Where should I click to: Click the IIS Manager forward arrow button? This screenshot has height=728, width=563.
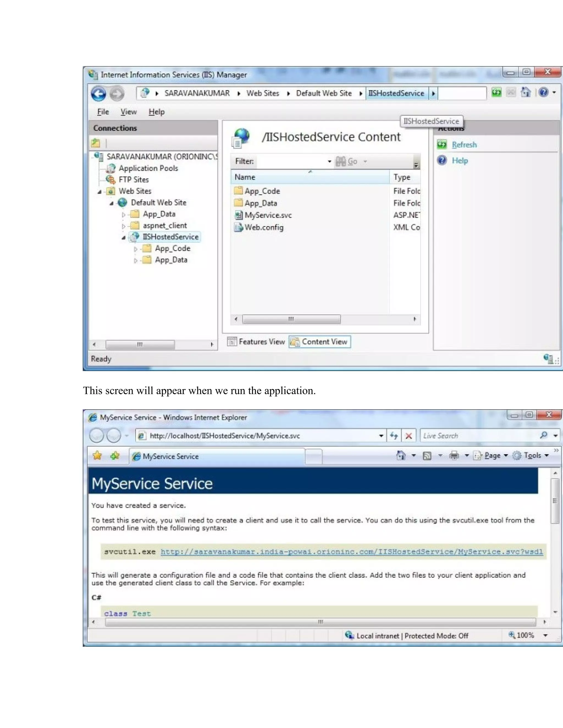pyautogui.click(x=117, y=94)
